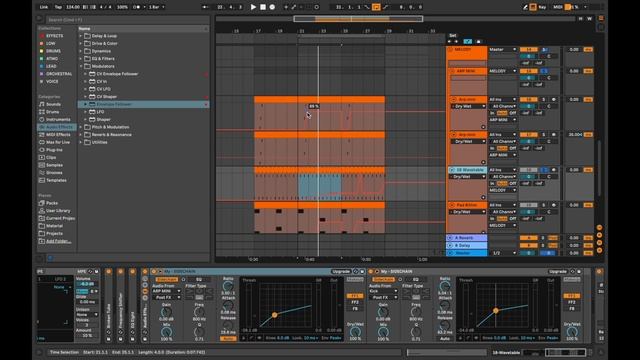The image size is (640, 360).
Task: Click first compressor Upgrade button
Action: click(x=341, y=271)
